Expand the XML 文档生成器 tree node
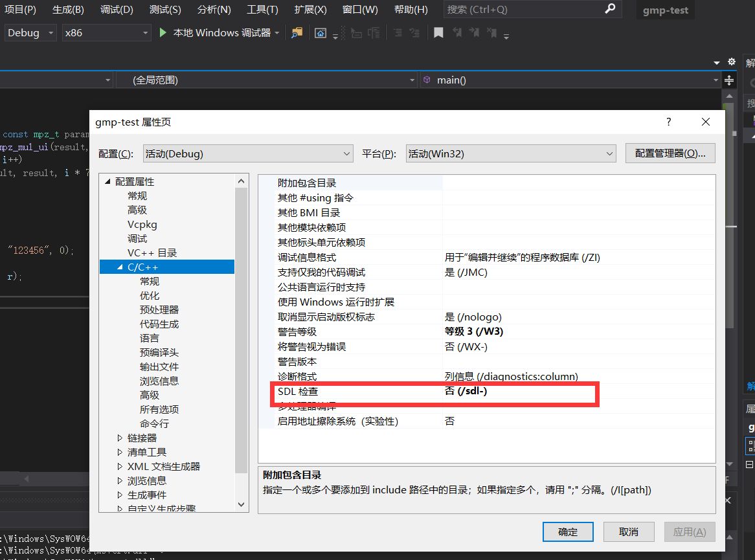755x560 pixels. 120,466
